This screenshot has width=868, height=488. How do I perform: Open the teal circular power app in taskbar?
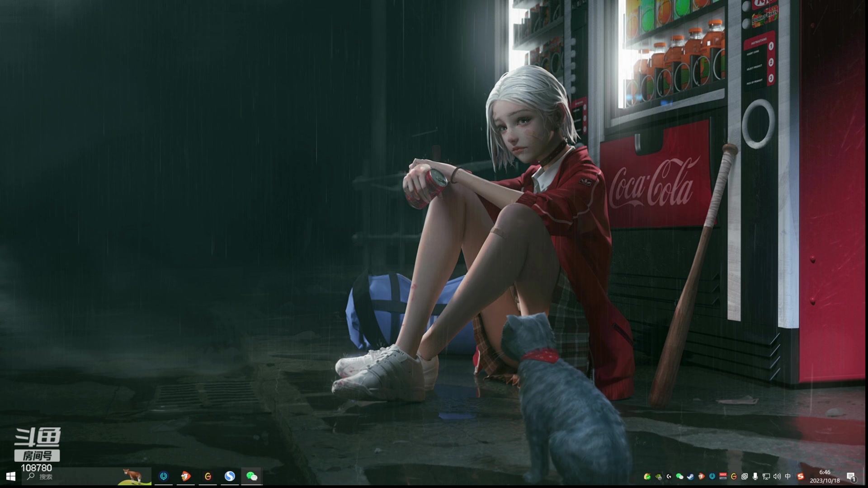pos(164,476)
